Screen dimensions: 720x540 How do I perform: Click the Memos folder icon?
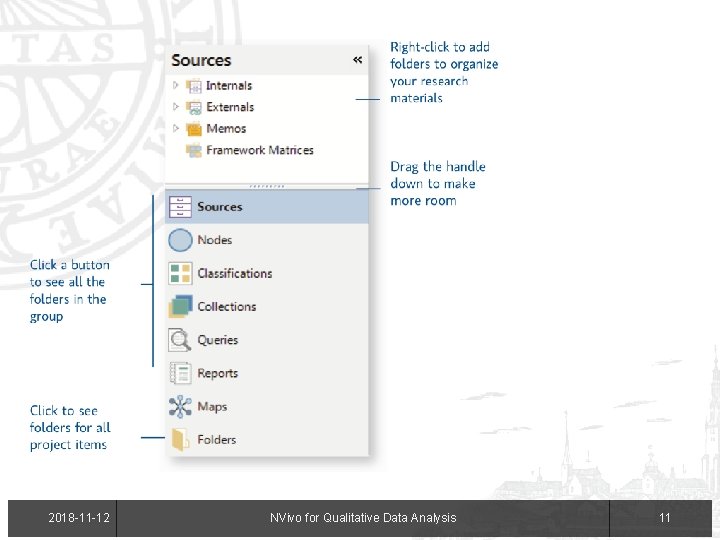194,129
